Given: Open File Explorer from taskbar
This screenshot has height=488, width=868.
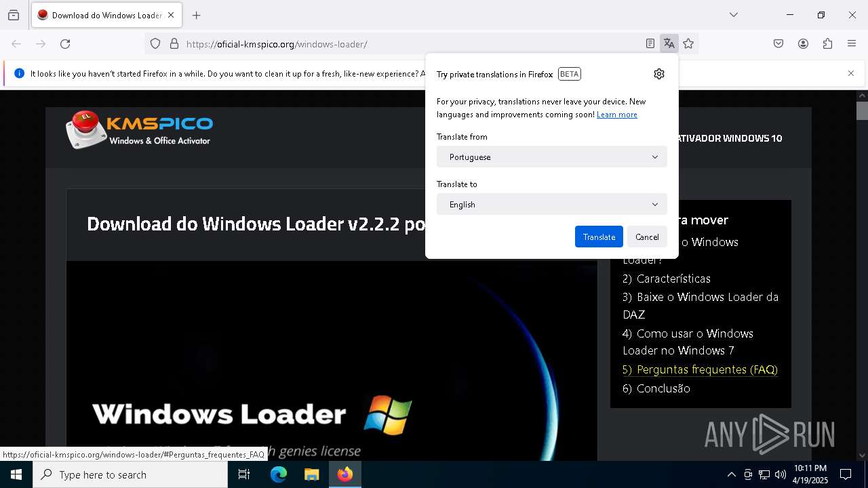Looking at the screenshot, I should click(x=311, y=474).
